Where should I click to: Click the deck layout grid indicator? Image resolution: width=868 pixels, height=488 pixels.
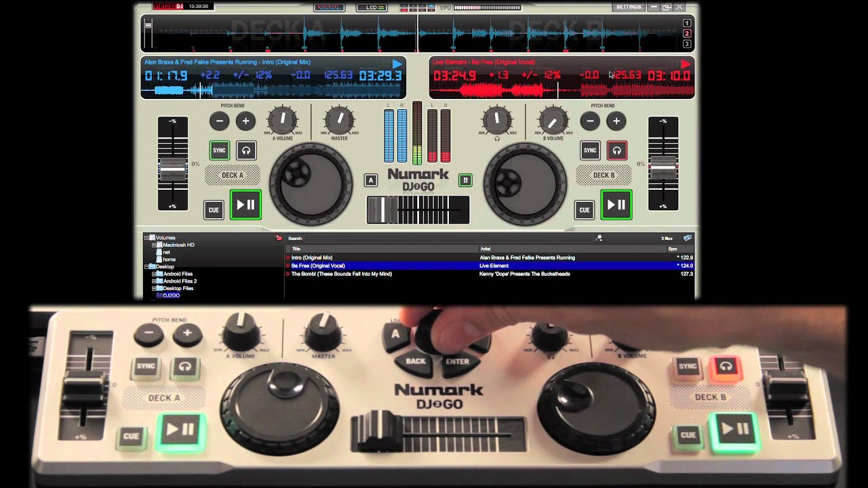pyautogui.click(x=417, y=7)
